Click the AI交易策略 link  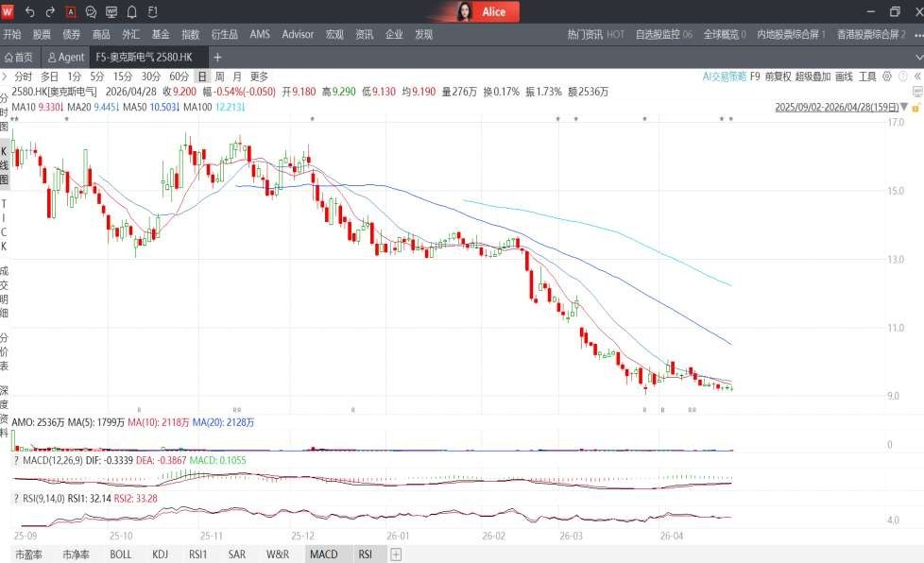pyautogui.click(x=725, y=77)
